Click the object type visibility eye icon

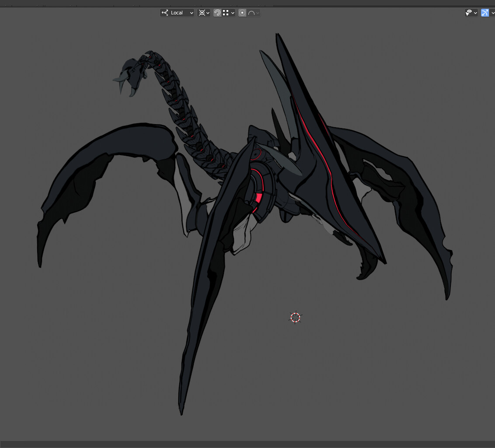coord(469,13)
